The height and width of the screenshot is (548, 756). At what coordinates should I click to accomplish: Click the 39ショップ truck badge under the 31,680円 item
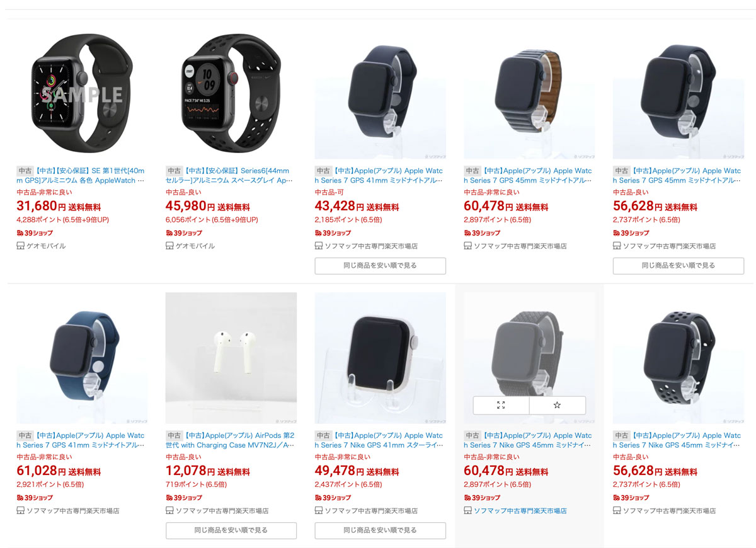coord(33,233)
